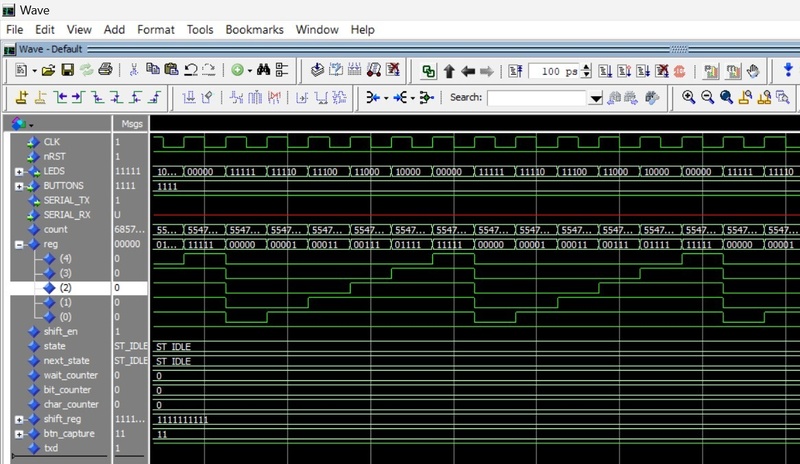
Task: Click the hand pan icon
Action: point(754,71)
